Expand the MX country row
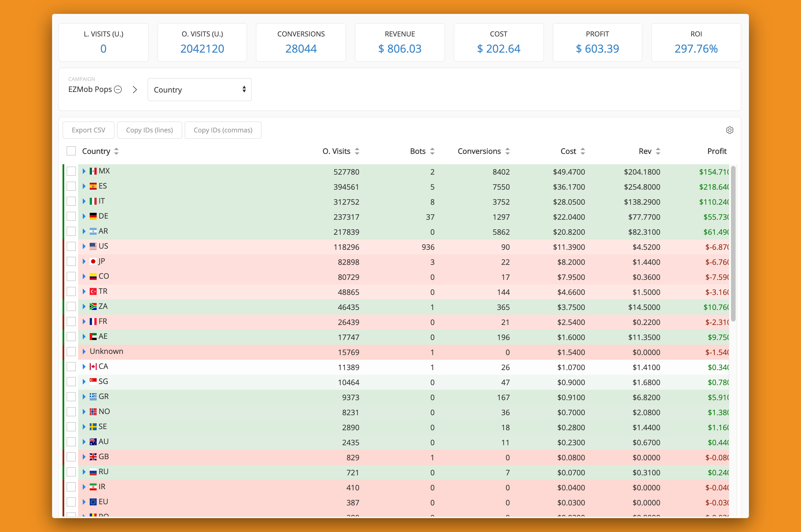 pyautogui.click(x=84, y=171)
